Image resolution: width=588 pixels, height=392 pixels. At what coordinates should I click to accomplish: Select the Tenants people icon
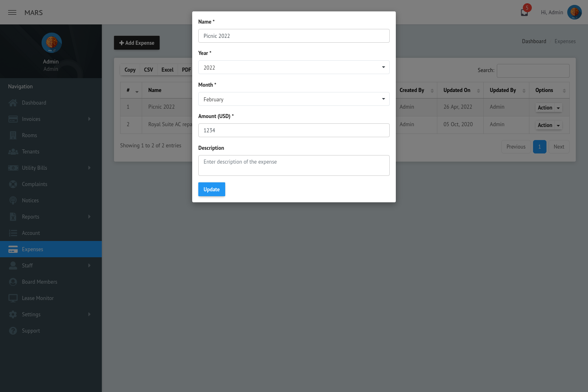pyautogui.click(x=13, y=151)
